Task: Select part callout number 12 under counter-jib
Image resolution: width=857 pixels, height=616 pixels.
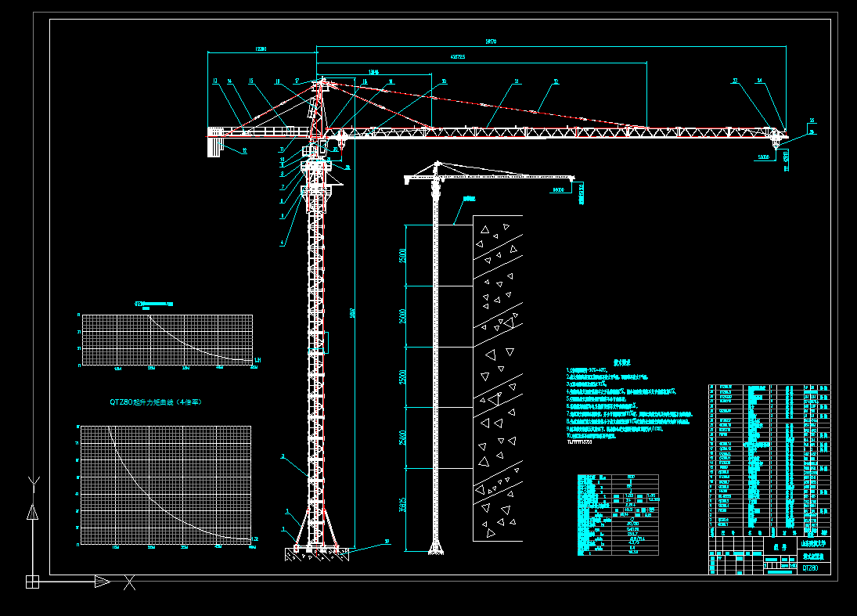Action: 244,150
